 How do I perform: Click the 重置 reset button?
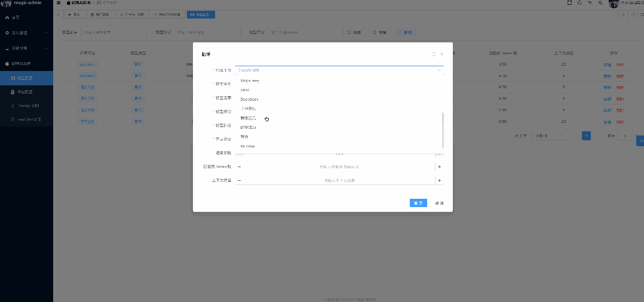pyautogui.click(x=379, y=32)
